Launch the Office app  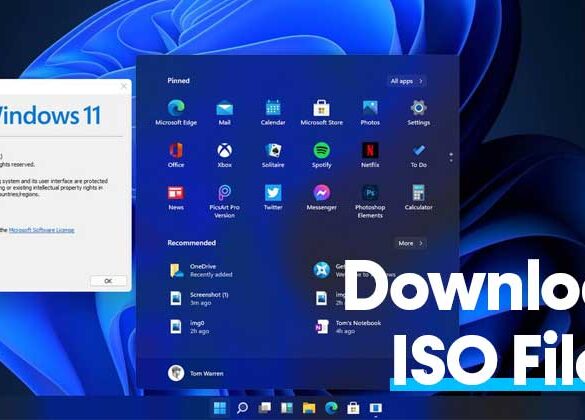(176, 155)
